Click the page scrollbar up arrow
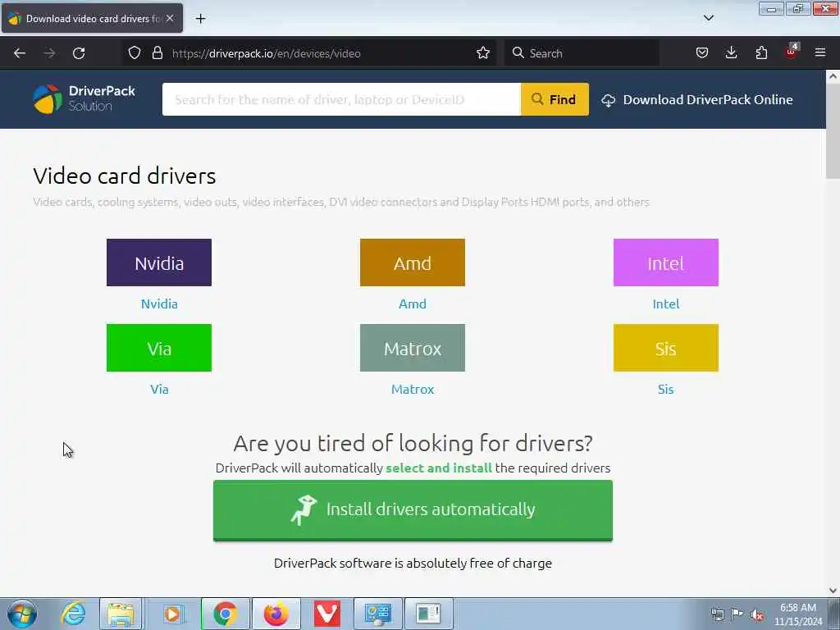The height and width of the screenshot is (630, 840). (833, 76)
